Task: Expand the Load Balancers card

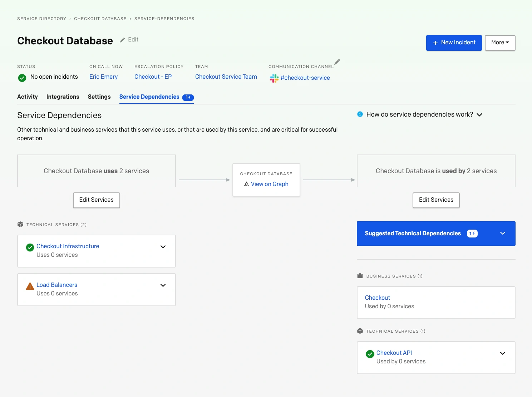Action: pyautogui.click(x=163, y=285)
